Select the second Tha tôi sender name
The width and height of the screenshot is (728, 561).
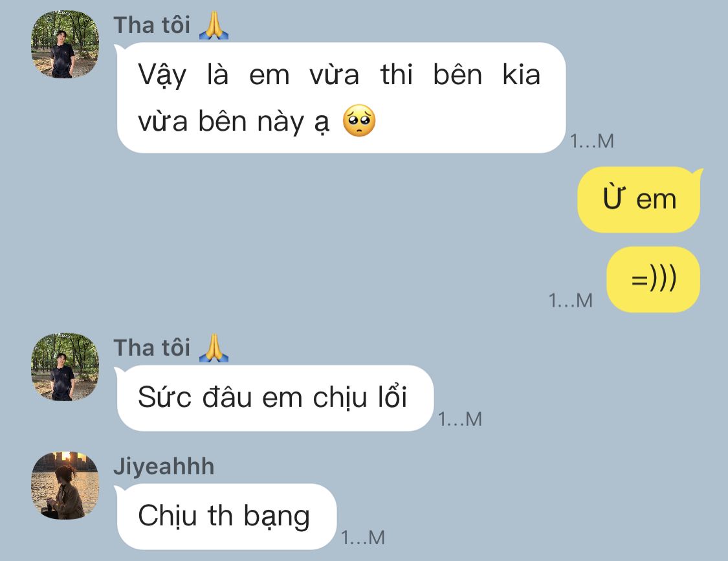pyautogui.click(x=152, y=348)
